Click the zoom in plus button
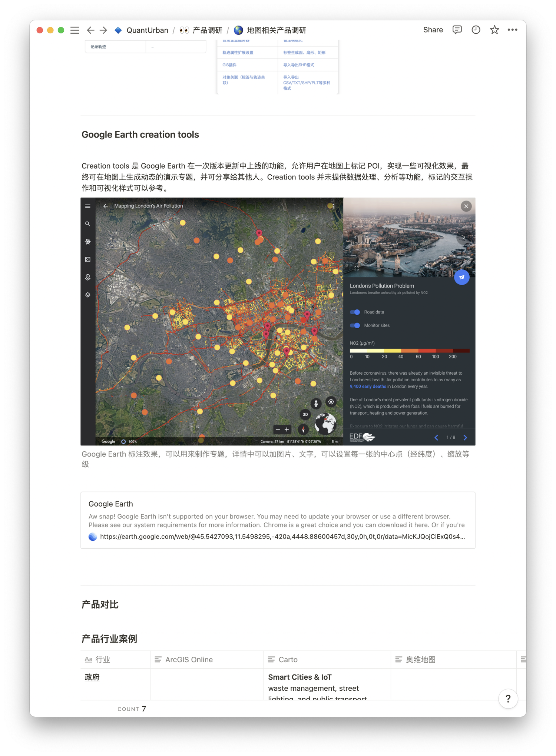The image size is (556, 756). [287, 430]
